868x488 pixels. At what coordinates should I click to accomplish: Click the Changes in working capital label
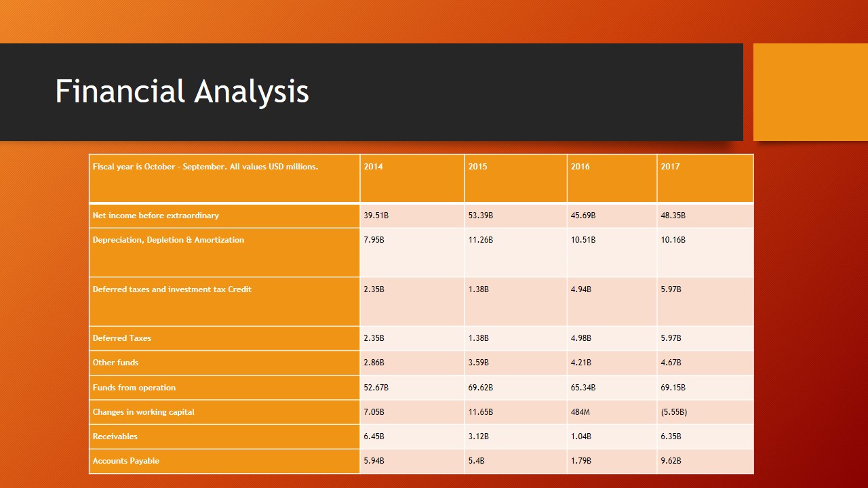[144, 412]
